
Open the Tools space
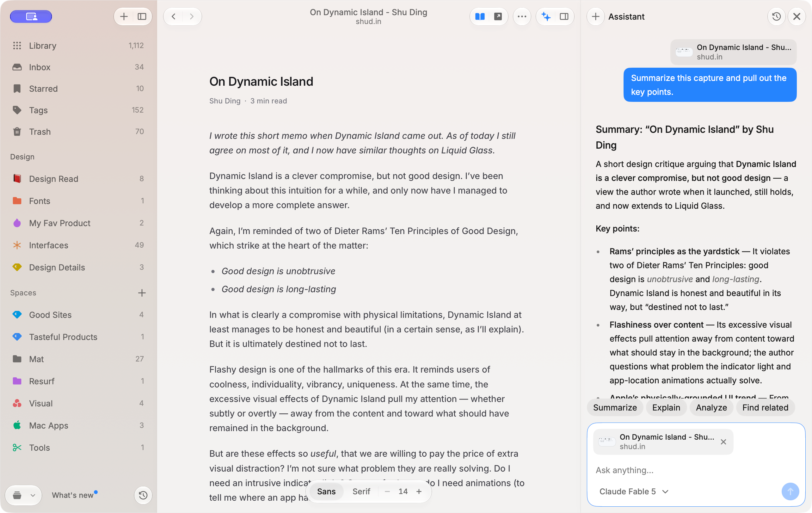point(78,448)
